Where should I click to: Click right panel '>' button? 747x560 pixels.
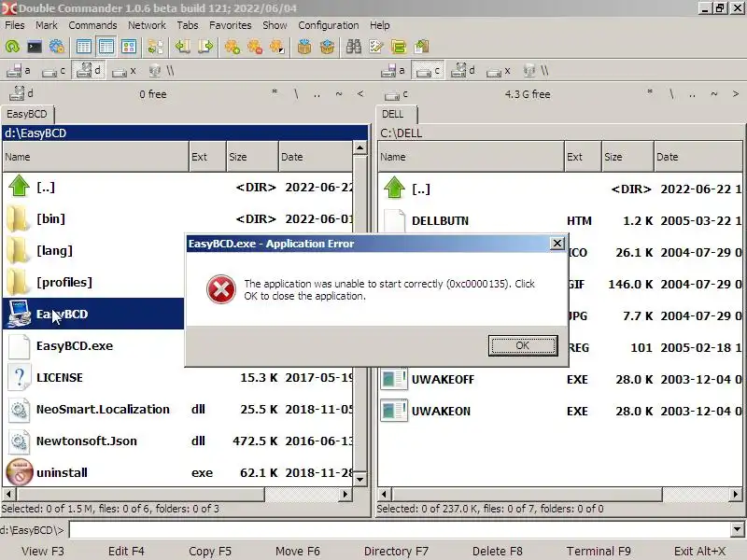pos(736,94)
